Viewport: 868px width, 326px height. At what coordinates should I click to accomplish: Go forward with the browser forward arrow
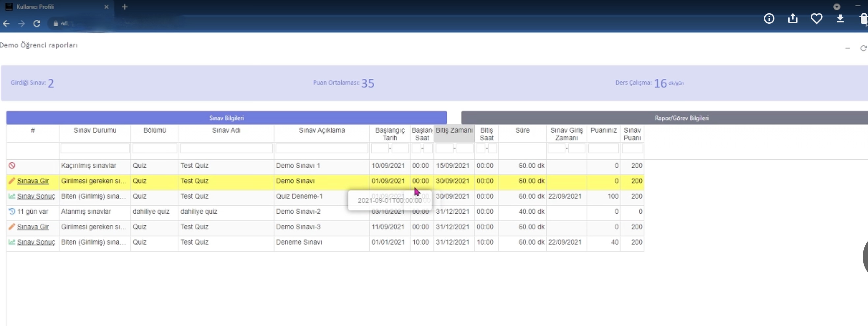(21, 23)
